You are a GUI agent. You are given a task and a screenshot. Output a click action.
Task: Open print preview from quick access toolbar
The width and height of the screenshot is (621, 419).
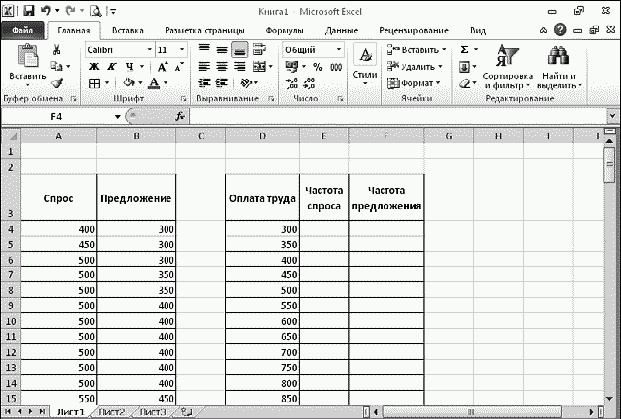(95, 11)
